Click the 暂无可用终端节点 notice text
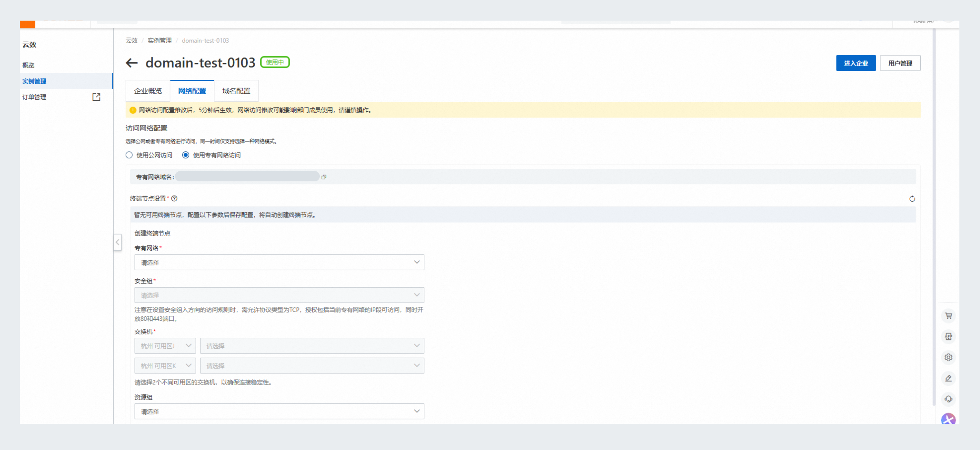Screen dimensions: 980x450 click(225, 215)
